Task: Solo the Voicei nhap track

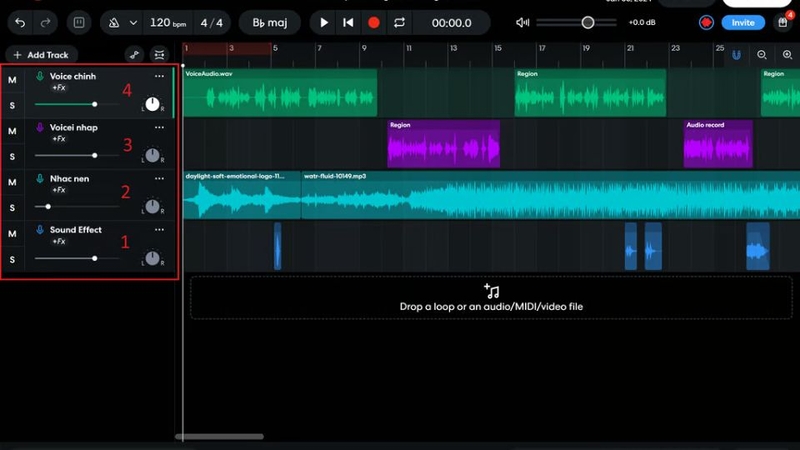Action: (12, 157)
